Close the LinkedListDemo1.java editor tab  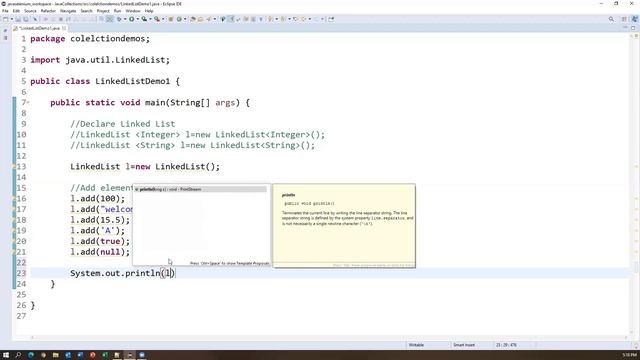[64, 28]
